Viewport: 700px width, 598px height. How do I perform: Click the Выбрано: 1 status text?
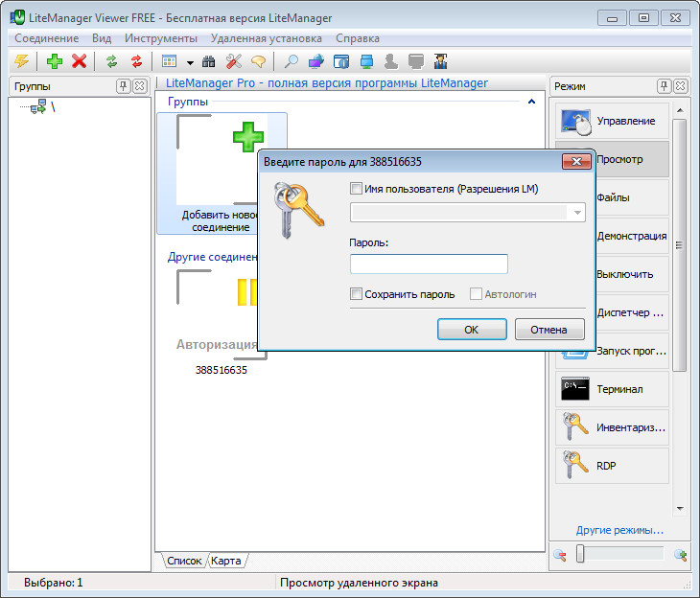coord(53,583)
